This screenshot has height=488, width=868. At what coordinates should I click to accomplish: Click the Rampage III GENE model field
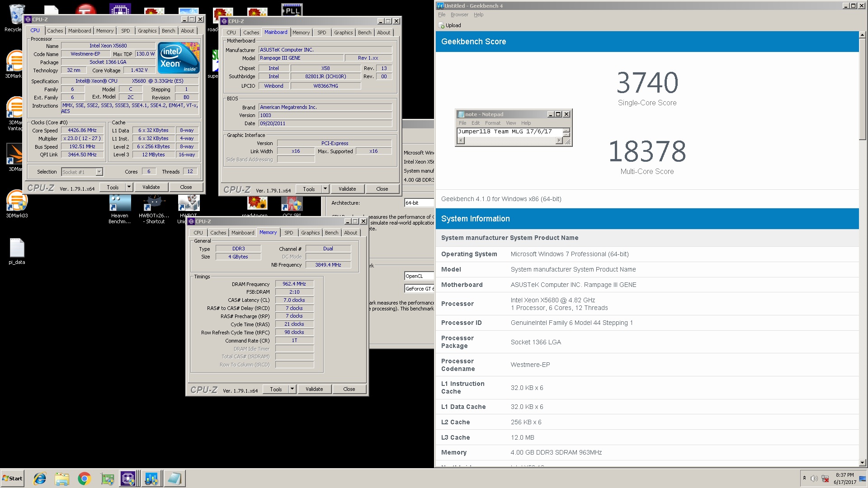coord(301,58)
